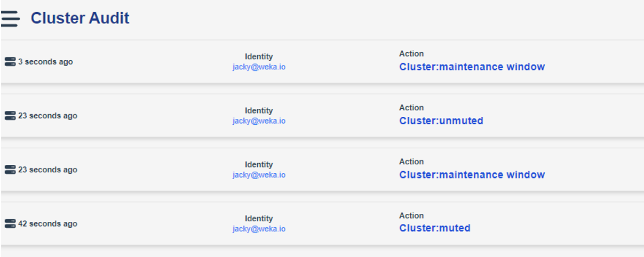Open Cluster:maintenance window action from 3 seconds ago

[472, 67]
